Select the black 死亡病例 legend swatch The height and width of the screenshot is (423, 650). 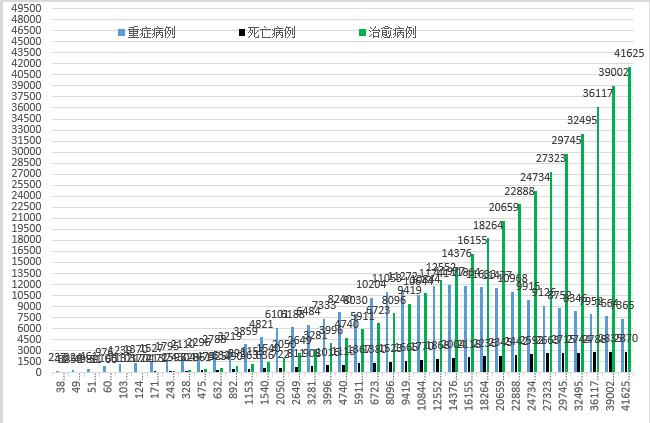[242, 32]
